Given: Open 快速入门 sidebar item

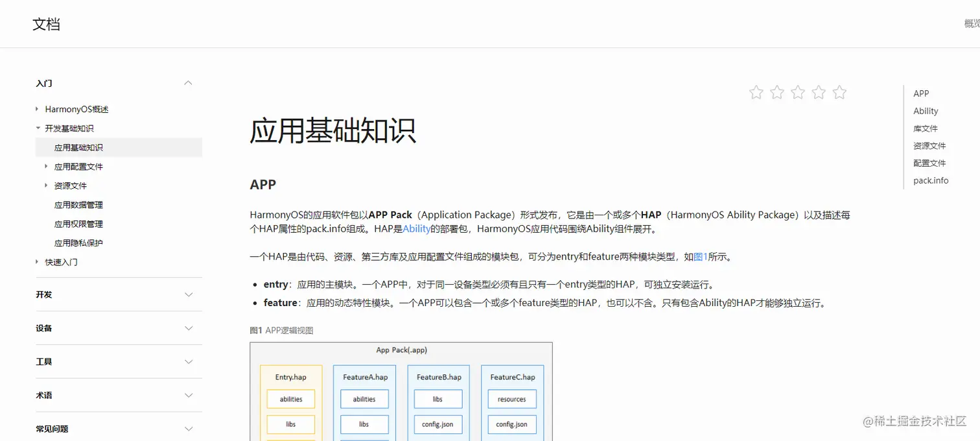Looking at the screenshot, I should pos(62,262).
